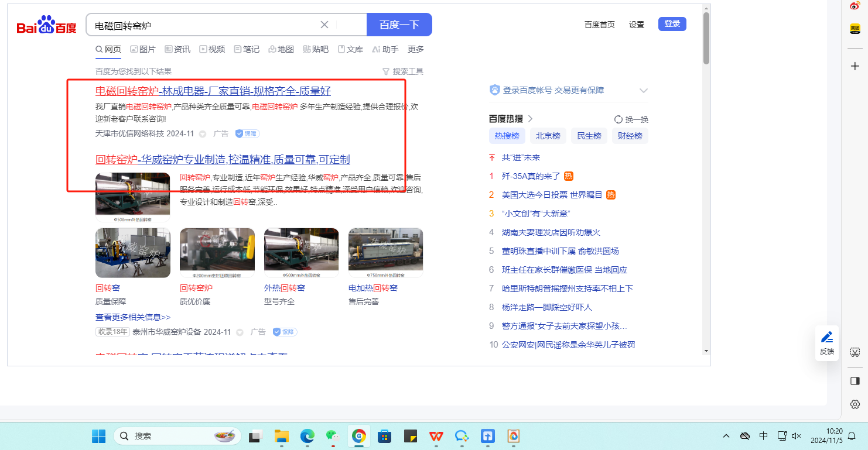The width and height of the screenshot is (868, 450).
Task: Expand the 登录百度帐号 chevron
Action: 644,91
